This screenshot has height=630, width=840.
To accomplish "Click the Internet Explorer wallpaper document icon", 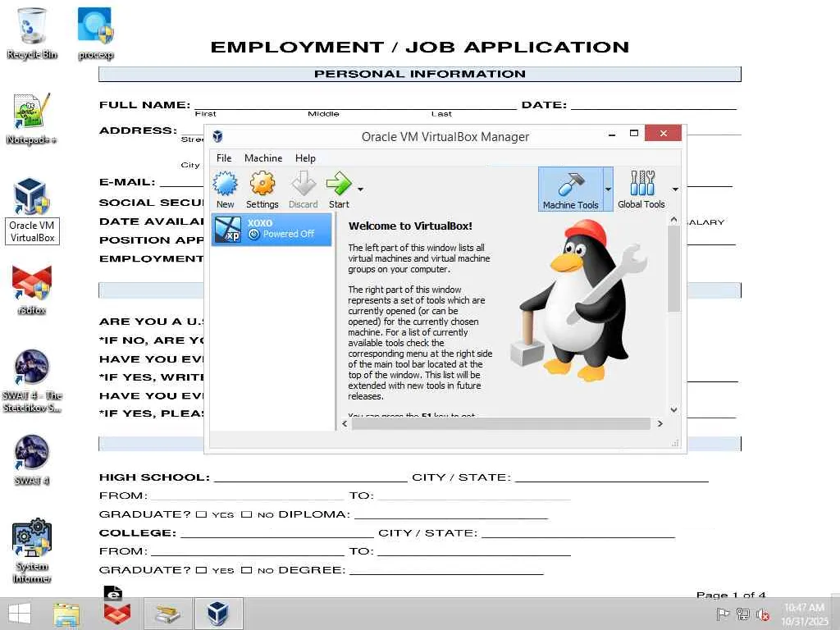I will click(x=112, y=592).
